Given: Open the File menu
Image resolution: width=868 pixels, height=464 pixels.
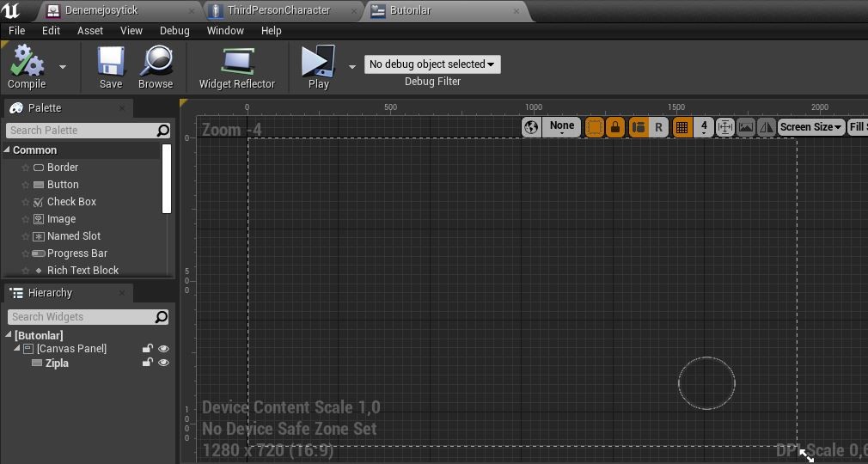Looking at the screenshot, I should [x=16, y=30].
